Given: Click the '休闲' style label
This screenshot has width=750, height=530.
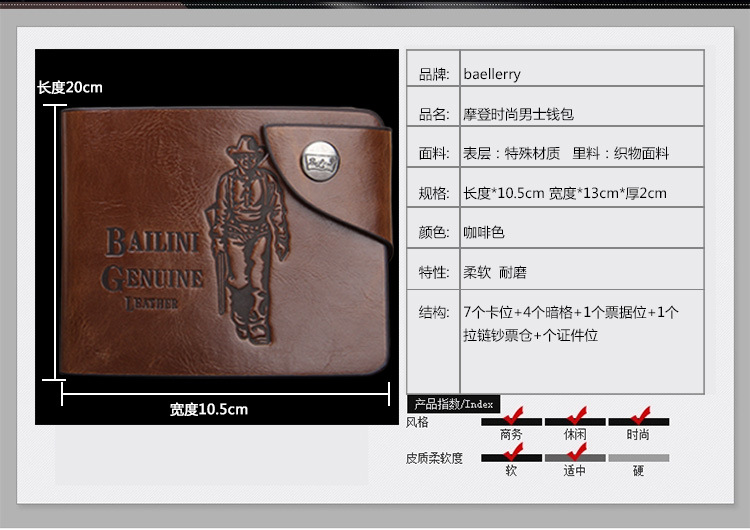Looking at the screenshot, I should 575,434.
